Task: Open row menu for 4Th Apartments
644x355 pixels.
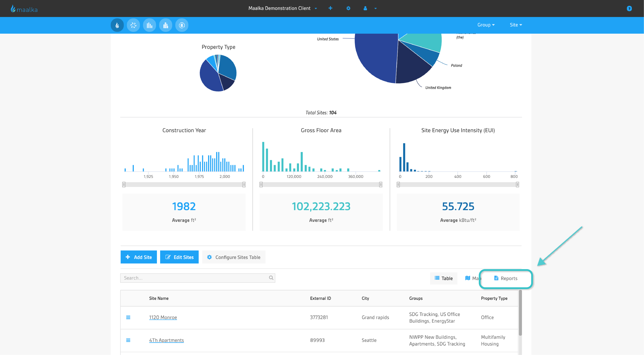Action: pyautogui.click(x=128, y=340)
